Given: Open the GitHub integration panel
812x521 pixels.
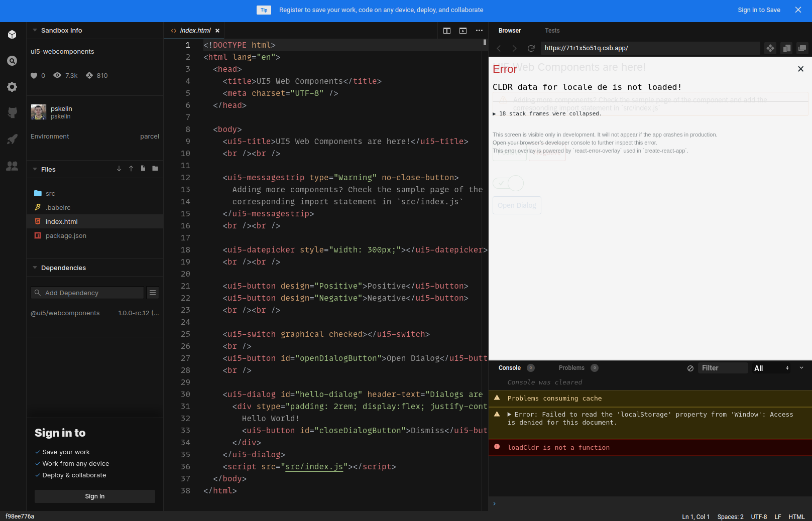Looking at the screenshot, I should (x=12, y=112).
